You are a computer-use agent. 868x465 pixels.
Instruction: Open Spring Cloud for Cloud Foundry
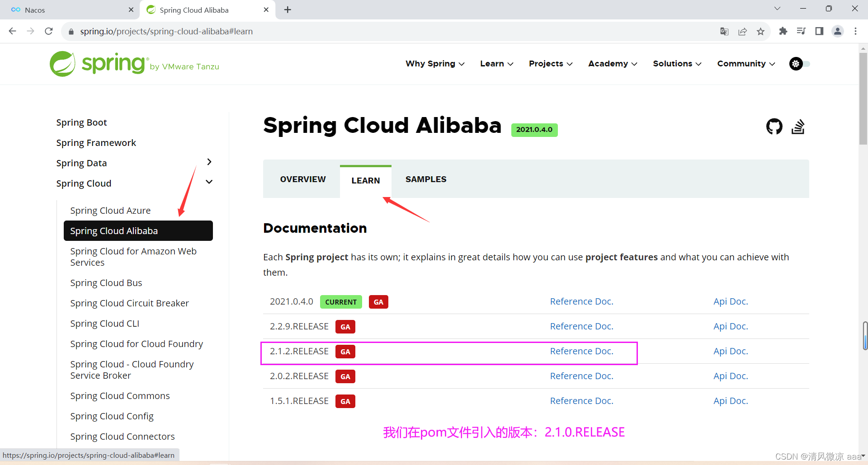click(x=137, y=344)
